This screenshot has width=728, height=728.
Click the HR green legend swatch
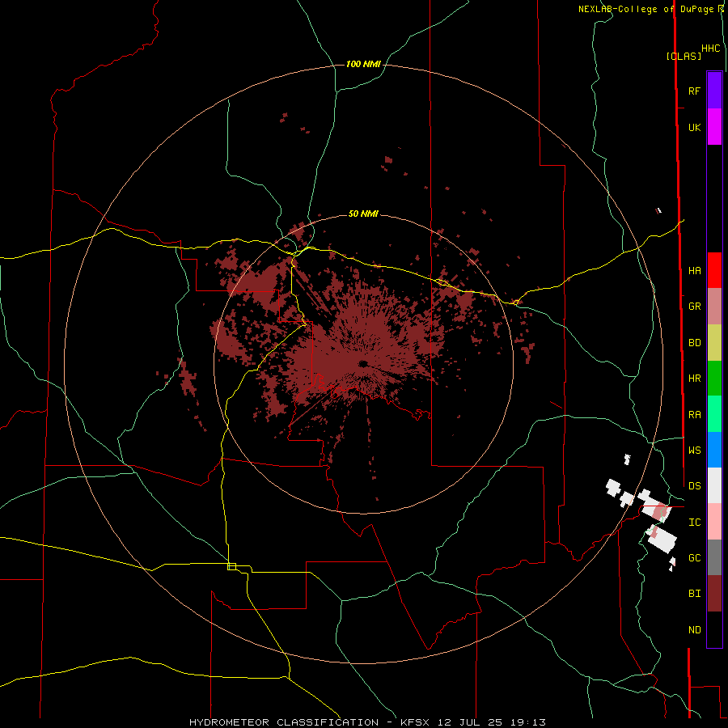tap(714, 379)
